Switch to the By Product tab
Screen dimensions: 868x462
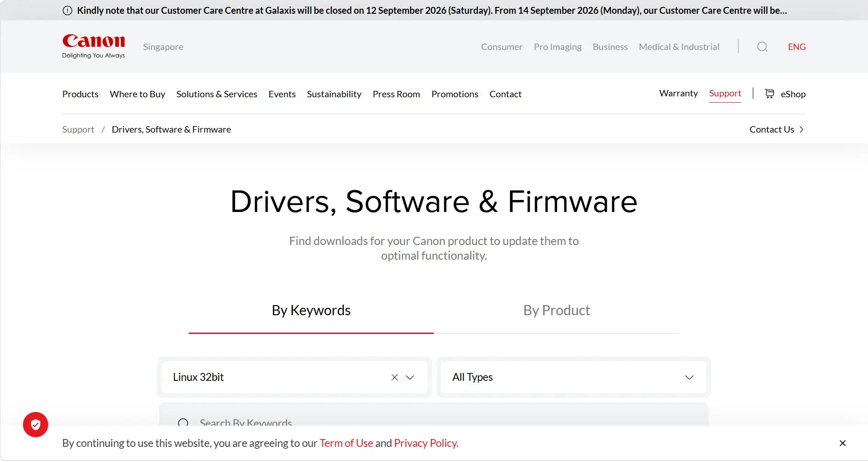pos(556,311)
